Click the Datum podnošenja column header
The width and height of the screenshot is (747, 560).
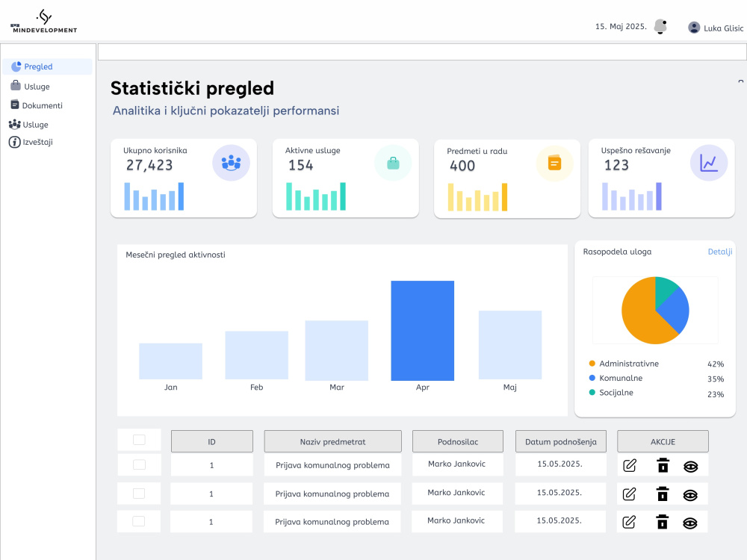tap(561, 441)
